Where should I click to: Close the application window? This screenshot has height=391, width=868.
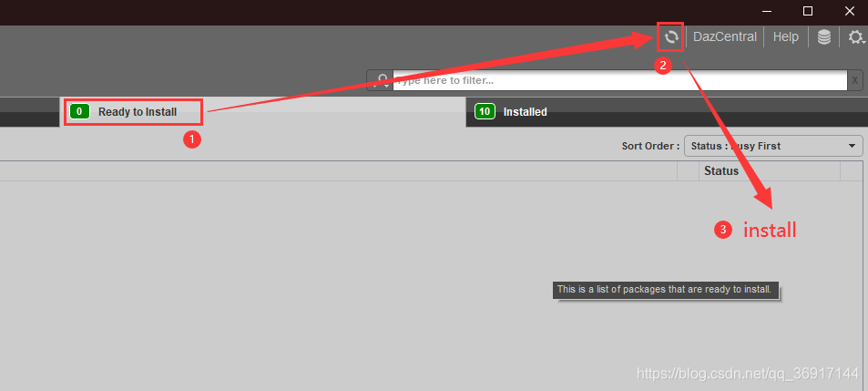[x=849, y=11]
